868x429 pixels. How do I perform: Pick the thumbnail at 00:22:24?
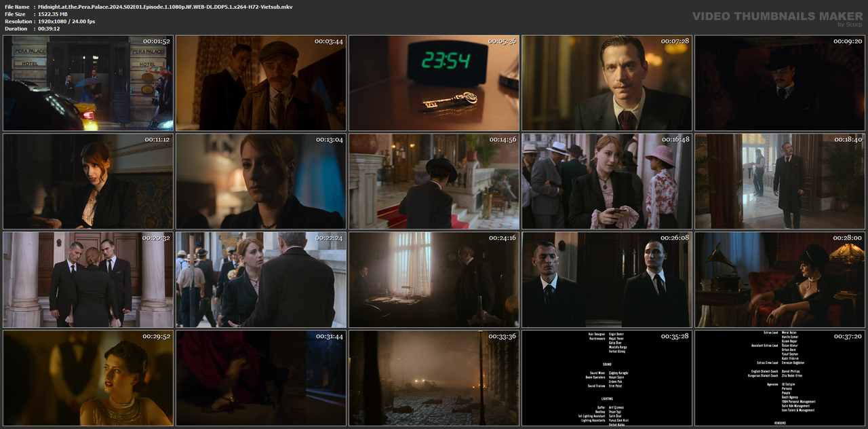[x=261, y=280]
